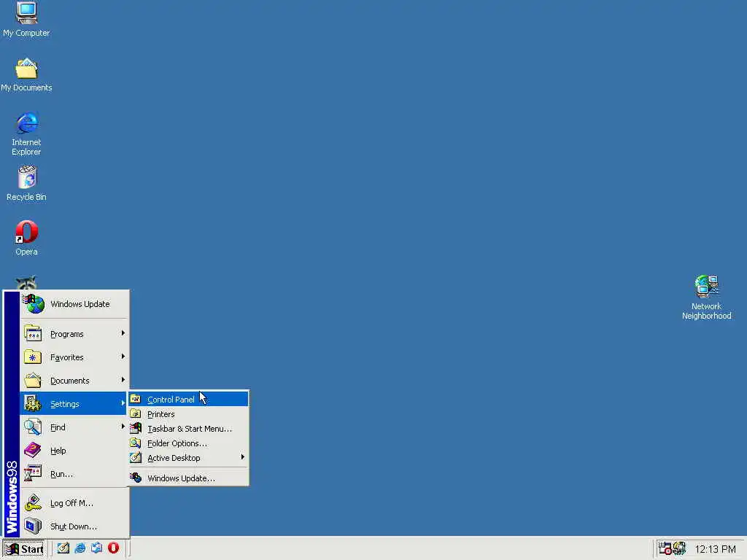This screenshot has width=747, height=560.
Task: Click the Windows Update globe icon
Action: pos(34,304)
